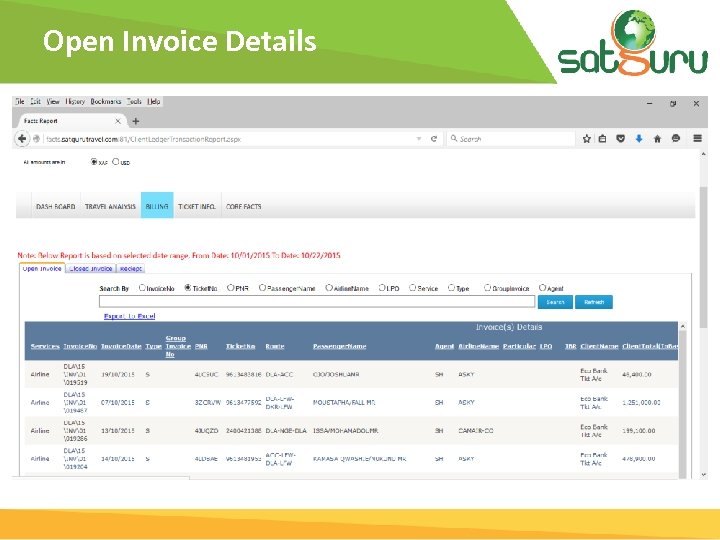Reload page with the refresh icon
The width and height of the screenshot is (720, 540).
click(433, 139)
